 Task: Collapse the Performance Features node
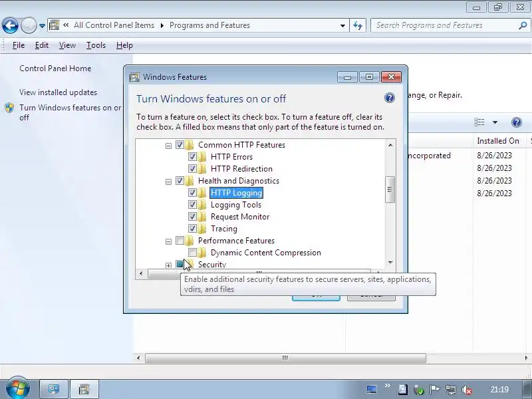(168, 241)
